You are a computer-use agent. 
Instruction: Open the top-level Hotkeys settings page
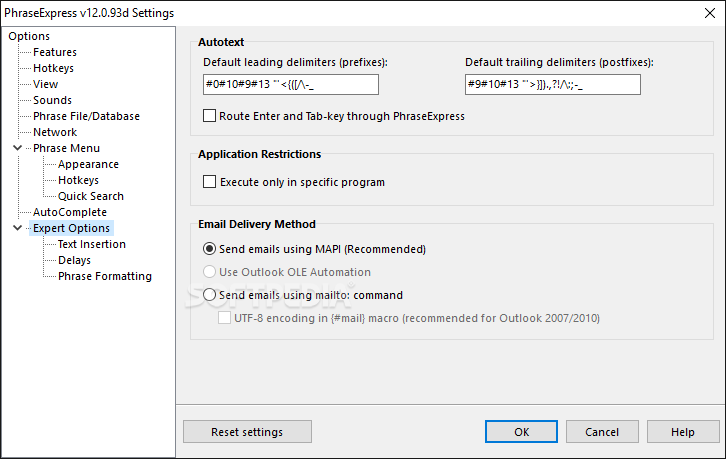53,68
